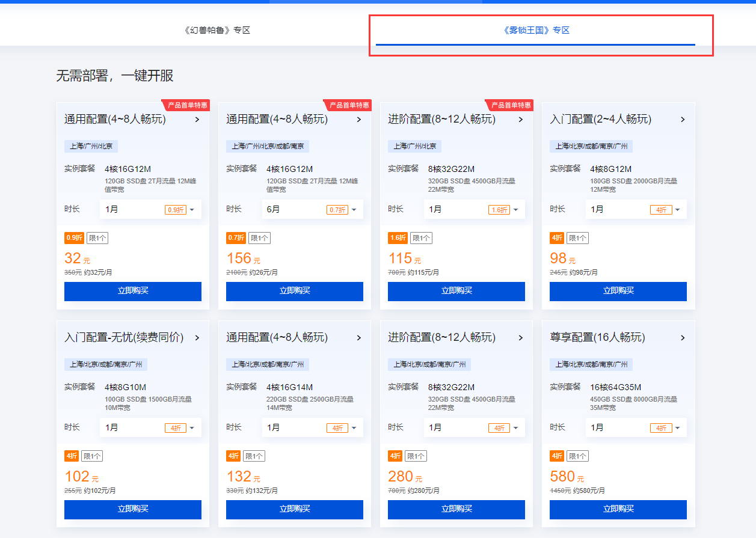
Task: Buy the 98元 入门配置 plan
Action: pyautogui.click(x=618, y=291)
